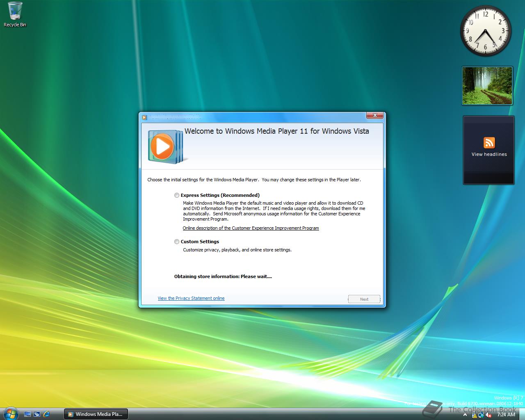Click 'Welcome to Windows Media Player 11' heading
This screenshot has width=525, height=420.
277,131
